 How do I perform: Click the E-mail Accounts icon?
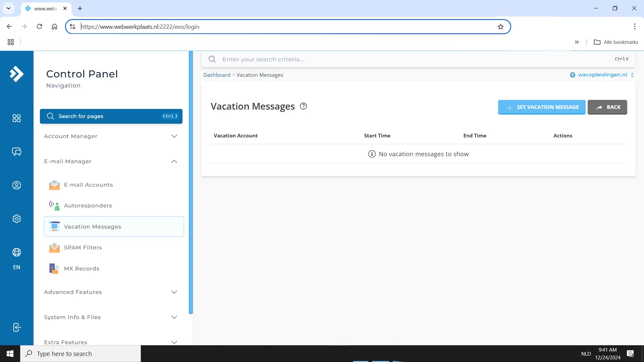click(x=55, y=185)
